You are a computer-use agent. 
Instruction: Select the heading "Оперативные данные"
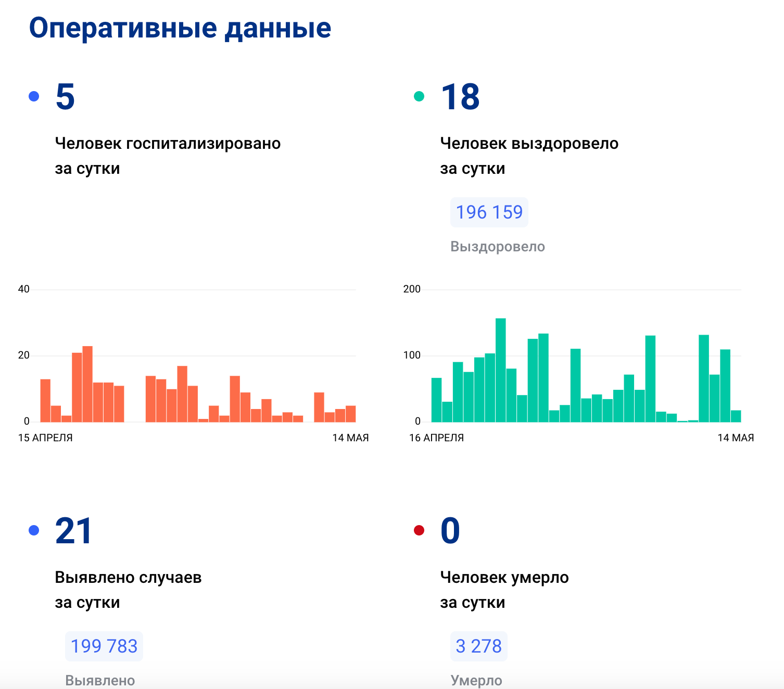(180, 28)
